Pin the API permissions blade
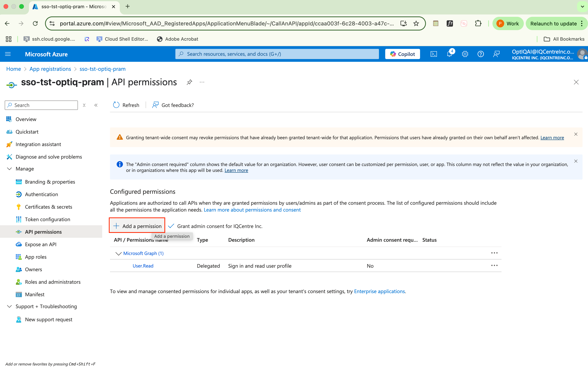The width and height of the screenshot is (588, 368). (x=189, y=82)
